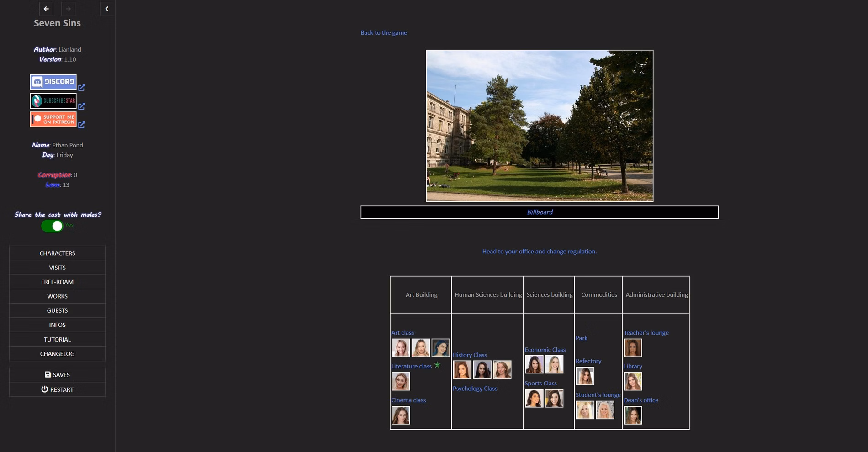Screen dimensions: 868x452
Task: Open the change regulation office link
Action: click(539, 251)
